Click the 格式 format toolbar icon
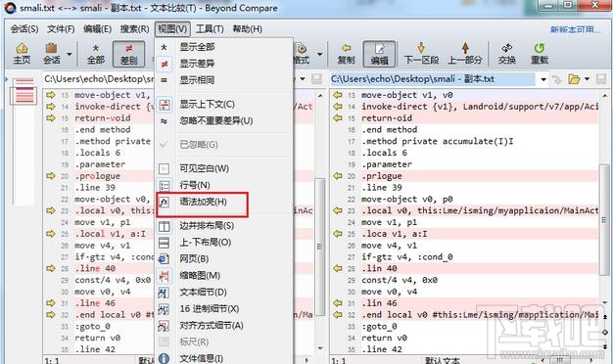This screenshot has width=613, height=364. tap(302, 54)
